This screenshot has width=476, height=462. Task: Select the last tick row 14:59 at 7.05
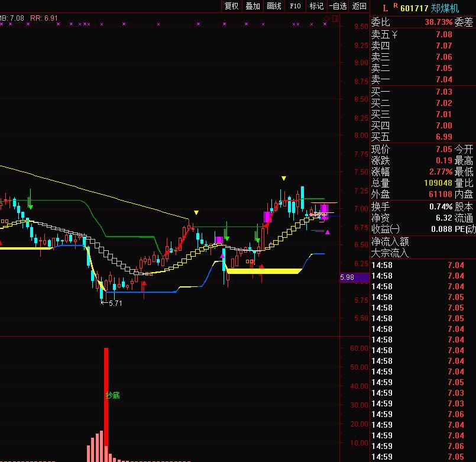423,457
